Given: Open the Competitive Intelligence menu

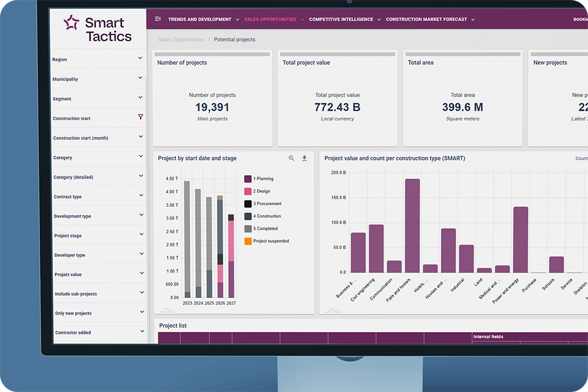Looking at the screenshot, I should 345,19.
